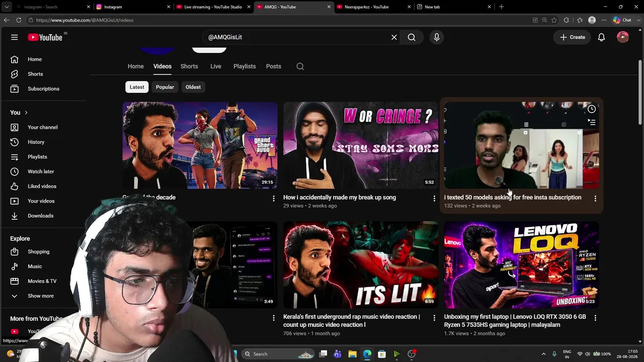Switch to the channel Live tab
Image resolution: width=644 pixels, height=362 pixels.
(x=216, y=66)
